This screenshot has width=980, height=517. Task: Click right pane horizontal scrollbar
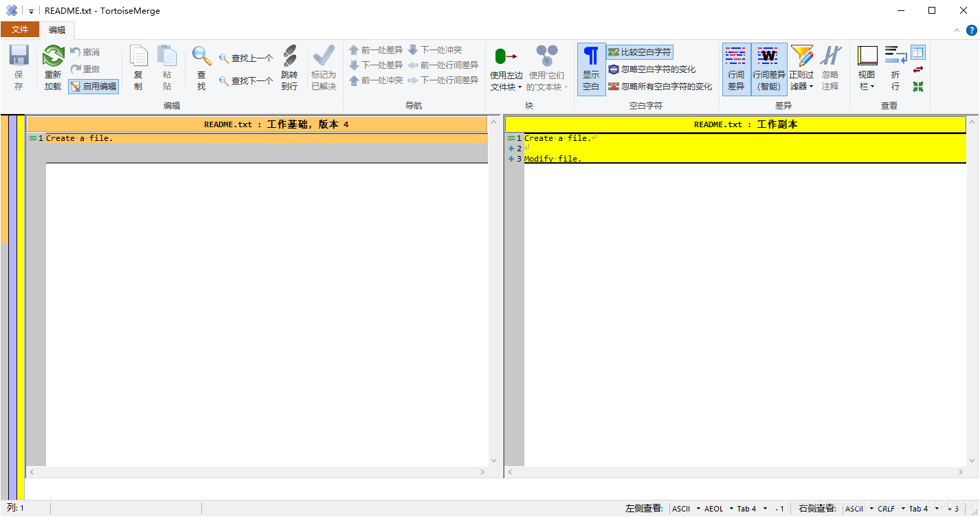pos(735,472)
